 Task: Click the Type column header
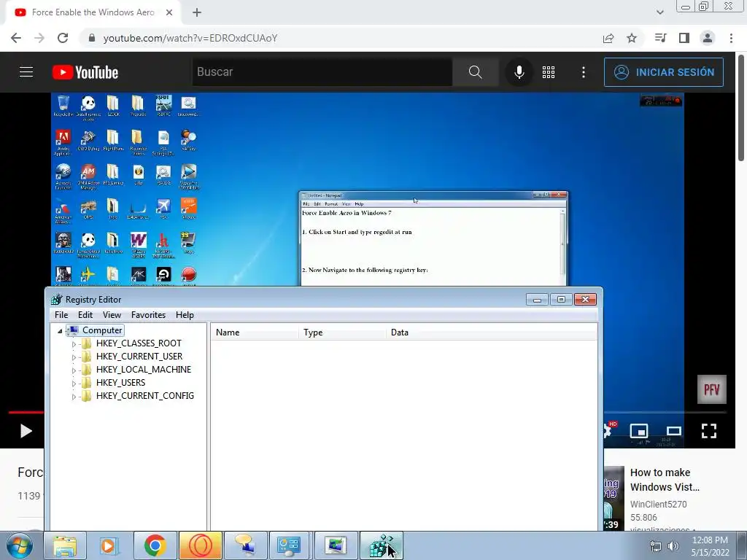click(x=343, y=332)
